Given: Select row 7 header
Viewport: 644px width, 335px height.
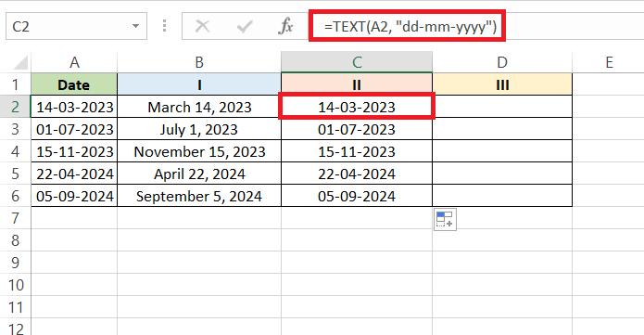Looking at the screenshot, I should [x=15, y=218].
